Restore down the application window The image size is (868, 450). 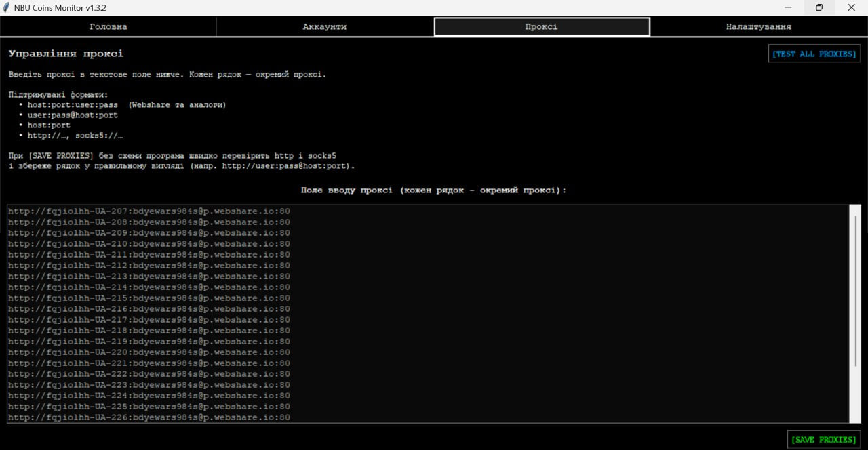click(x=820, y=7)
